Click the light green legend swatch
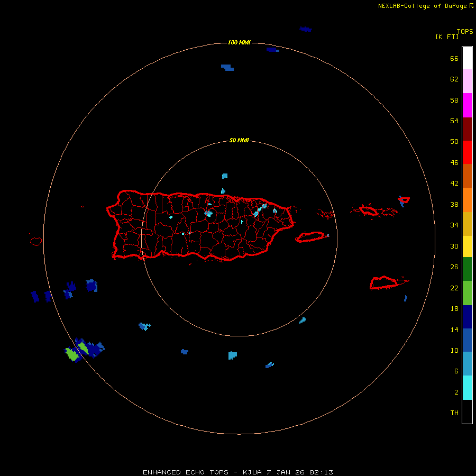The height and width of the screenshot is (476, 476). (x=467, y=293)
